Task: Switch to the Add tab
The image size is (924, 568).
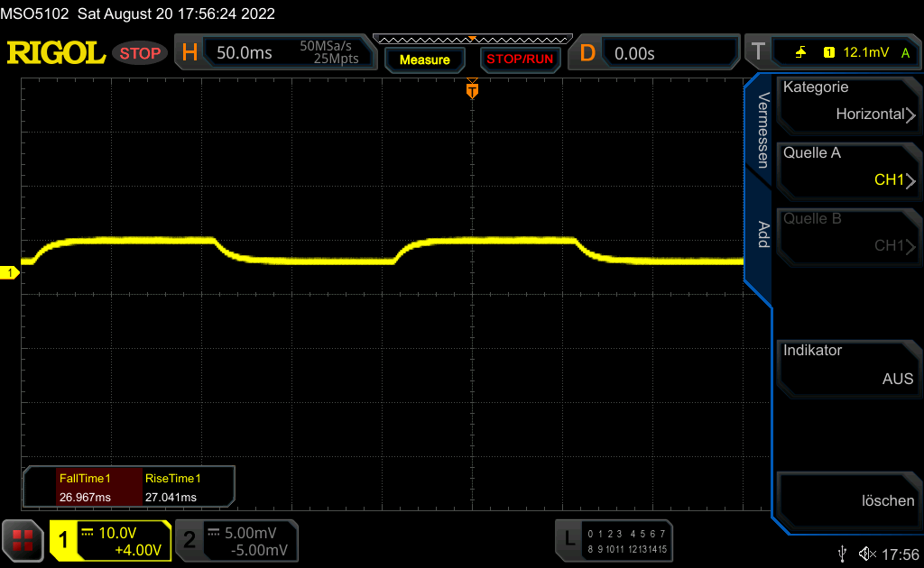Action: 763,234
